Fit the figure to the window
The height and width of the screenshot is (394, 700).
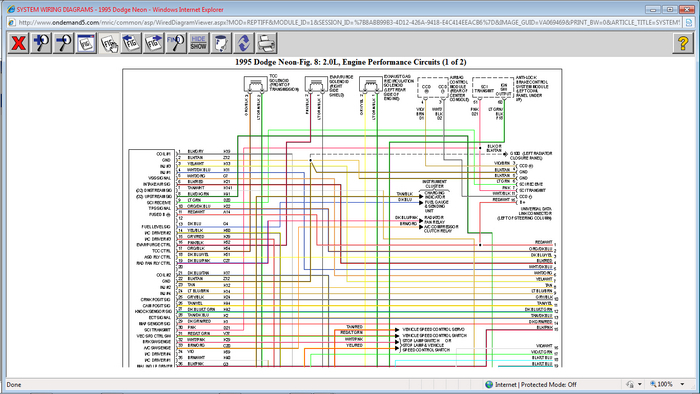(x=86, y=43)
